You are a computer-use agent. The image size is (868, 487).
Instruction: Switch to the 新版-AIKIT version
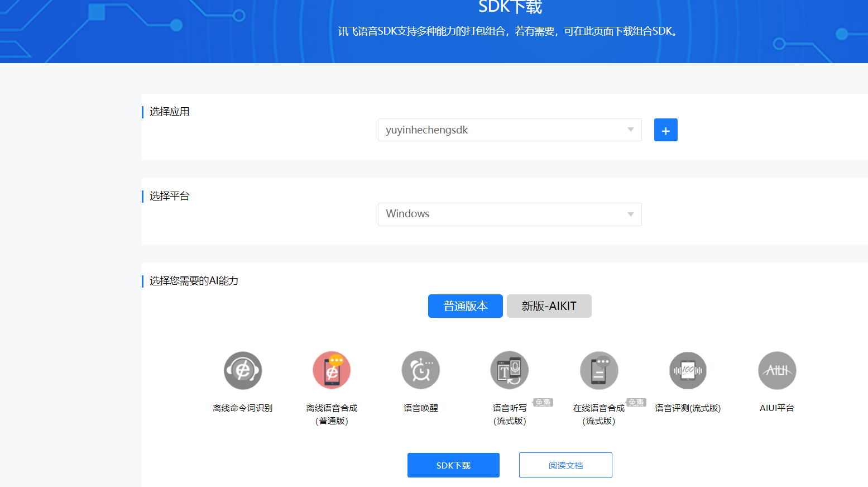[x=549, y=306]
